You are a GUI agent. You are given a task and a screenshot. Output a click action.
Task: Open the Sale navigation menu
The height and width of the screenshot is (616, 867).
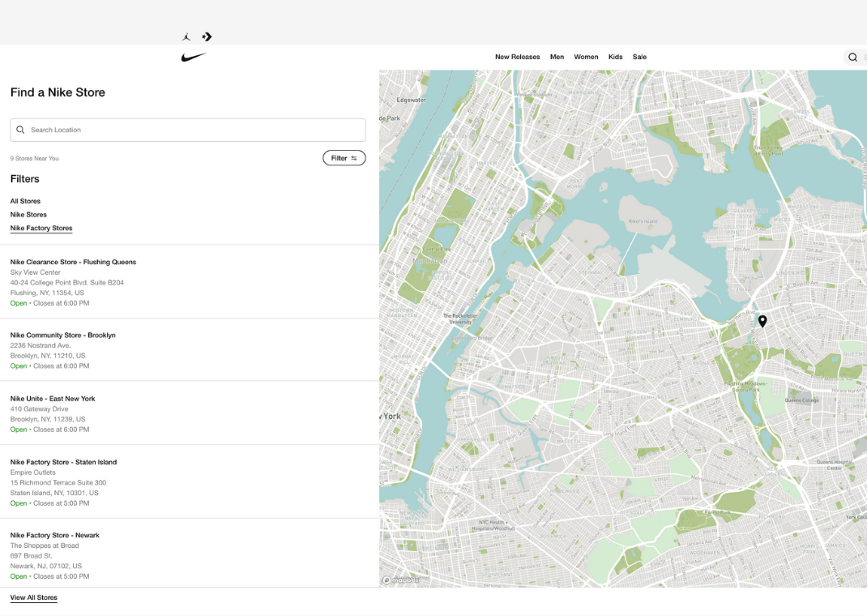click(x=640, y=57)
